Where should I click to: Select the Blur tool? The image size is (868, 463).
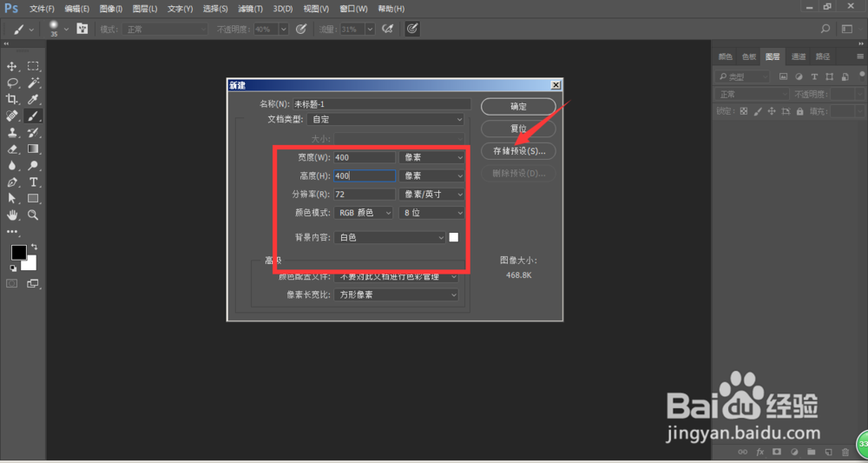pyautogui.click(x=11, y=165)
